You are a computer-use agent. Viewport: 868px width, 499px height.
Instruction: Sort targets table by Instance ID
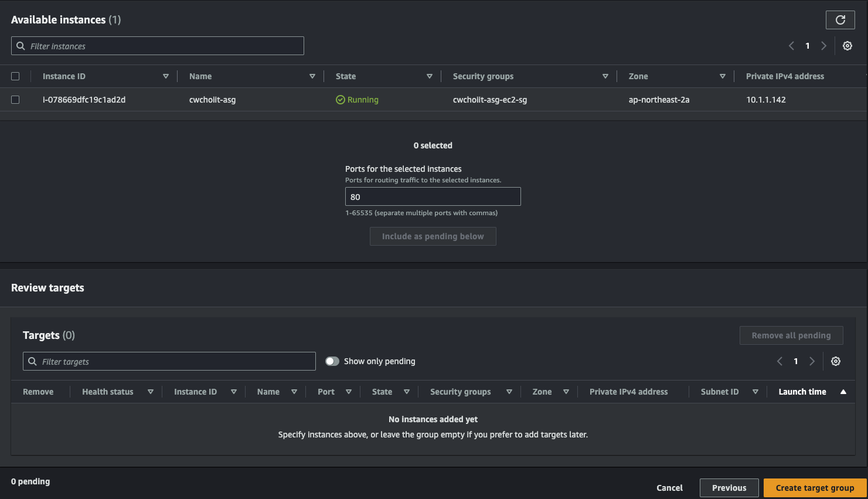[x=234, y=392]
